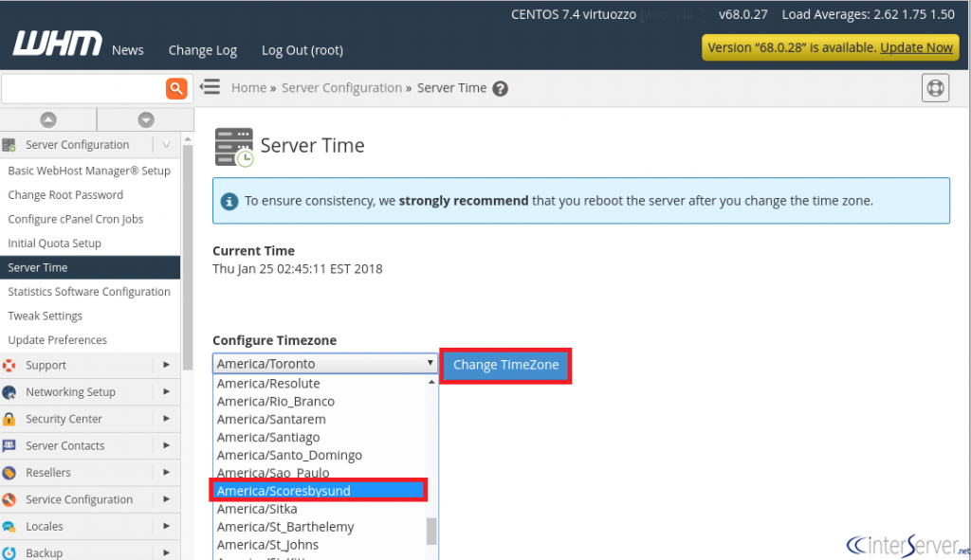
Task: Click the Server Configuration sidebar icon
Action: tap(9, 145)
